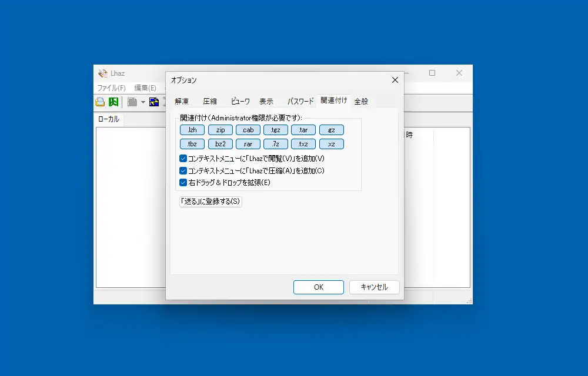
Task: Switch to the 圧縮 tab
Action: (x=210, y=101)
